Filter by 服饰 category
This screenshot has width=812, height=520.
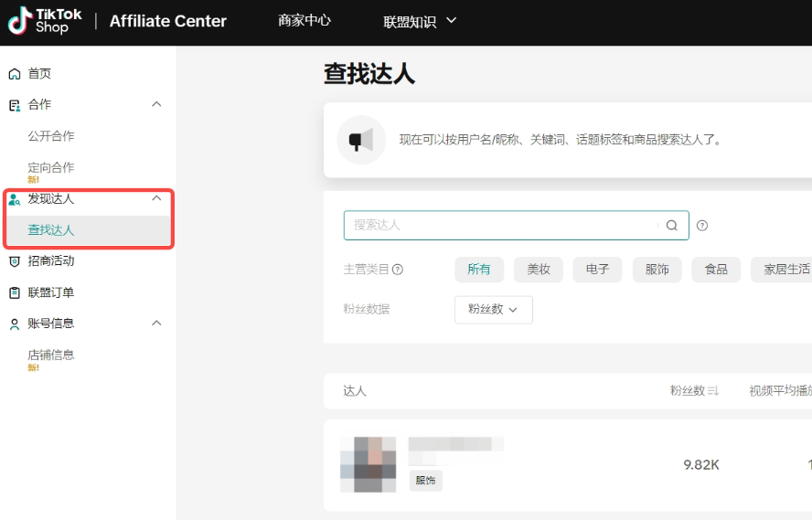click(x=657, y=269)
